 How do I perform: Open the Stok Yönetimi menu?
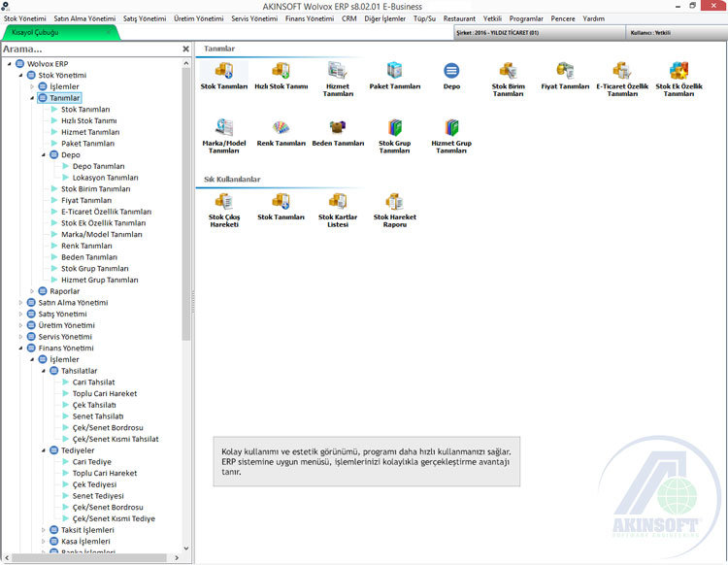coord(25,18)
